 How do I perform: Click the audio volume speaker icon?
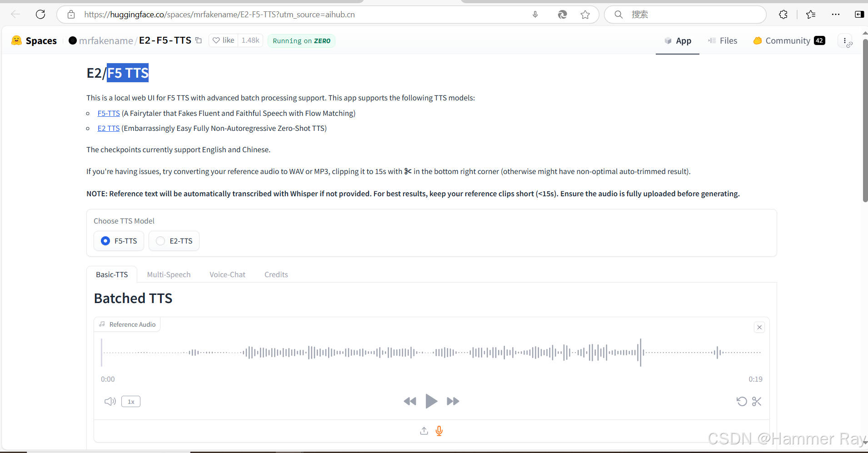coord(110,401)
